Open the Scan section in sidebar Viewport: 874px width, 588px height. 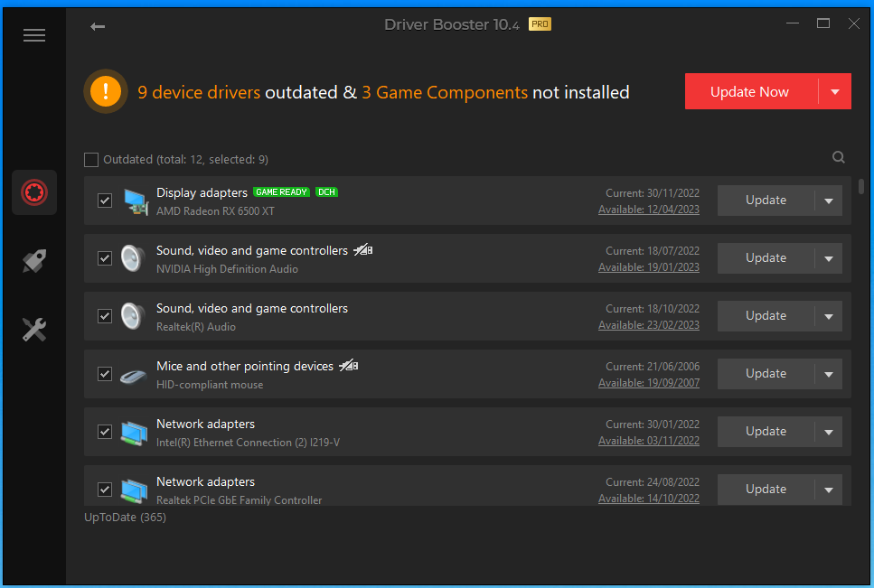(34, 192)
